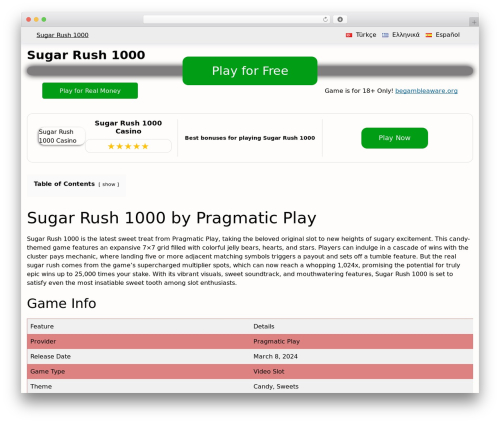
Task: Click the red close window button
Action: coord(29,19)
